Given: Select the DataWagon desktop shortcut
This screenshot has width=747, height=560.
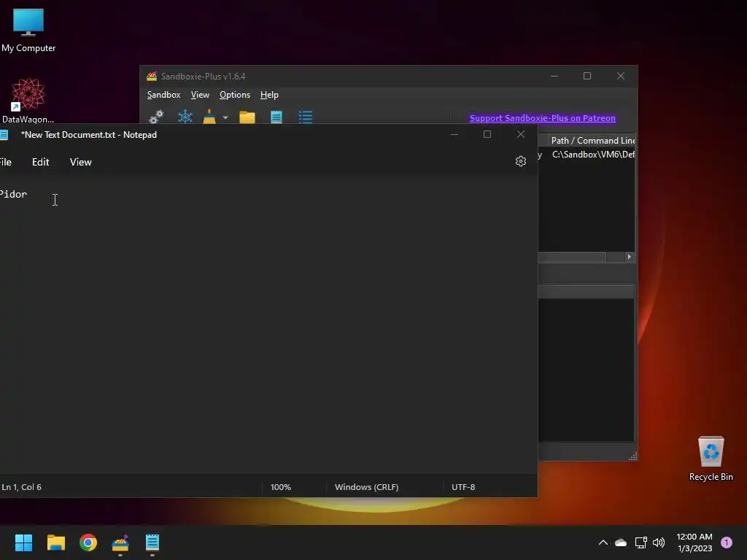Looking at the screenshot, I should click(28, 101).
